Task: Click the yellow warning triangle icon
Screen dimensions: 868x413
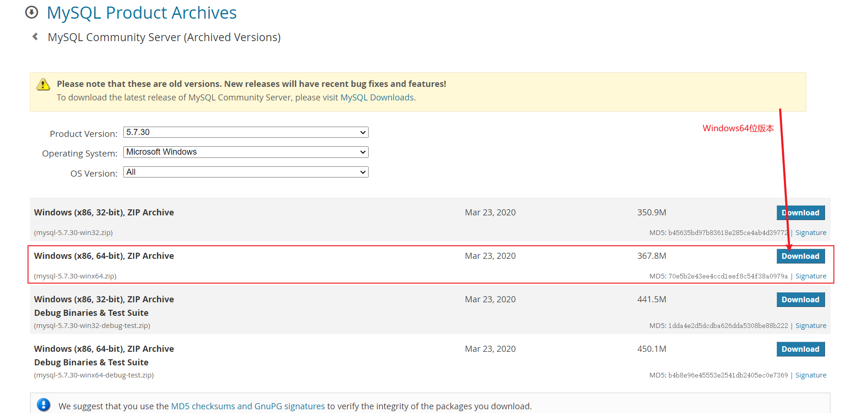Action: tap(43, 84)
